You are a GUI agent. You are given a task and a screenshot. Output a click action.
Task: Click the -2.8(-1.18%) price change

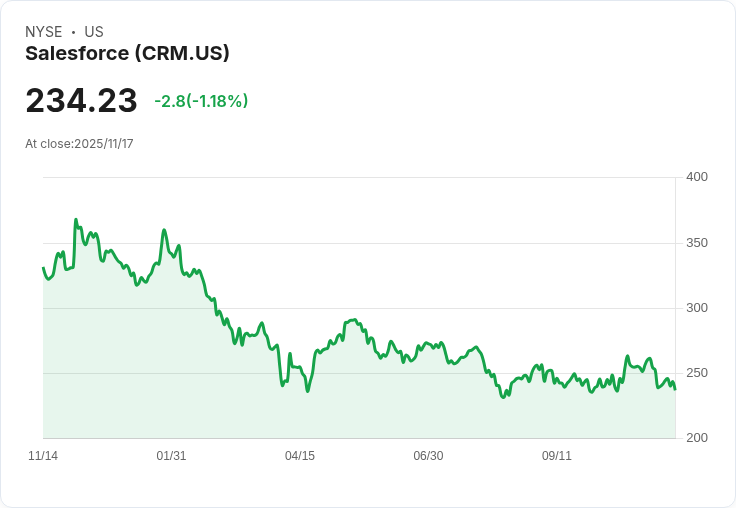click(x=201, y=101)
